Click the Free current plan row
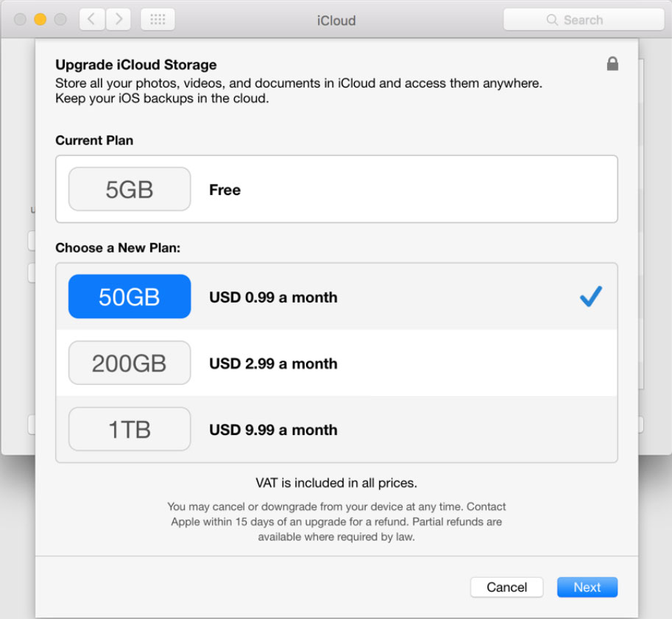 click(x=336, y=189)
